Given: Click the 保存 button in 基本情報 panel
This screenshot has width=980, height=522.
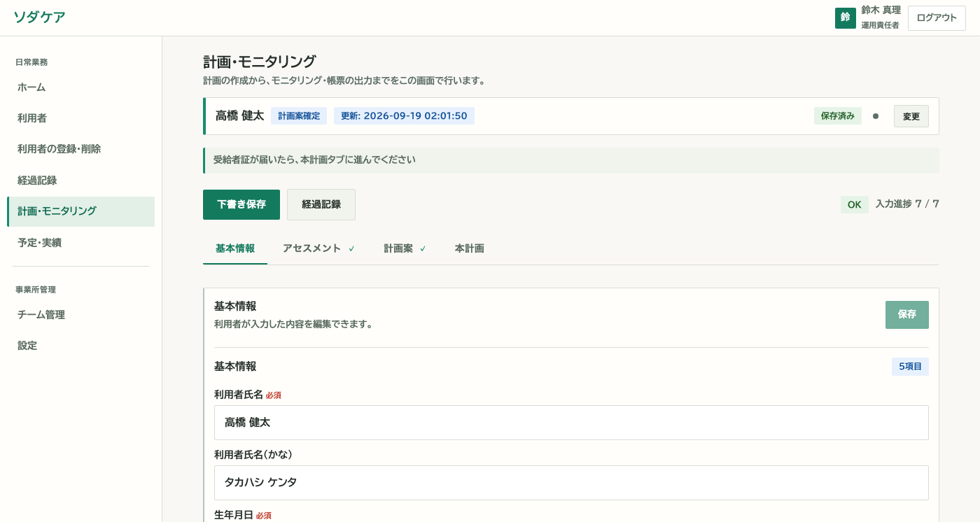Looking at the screenshot, I should click(907, 315).
